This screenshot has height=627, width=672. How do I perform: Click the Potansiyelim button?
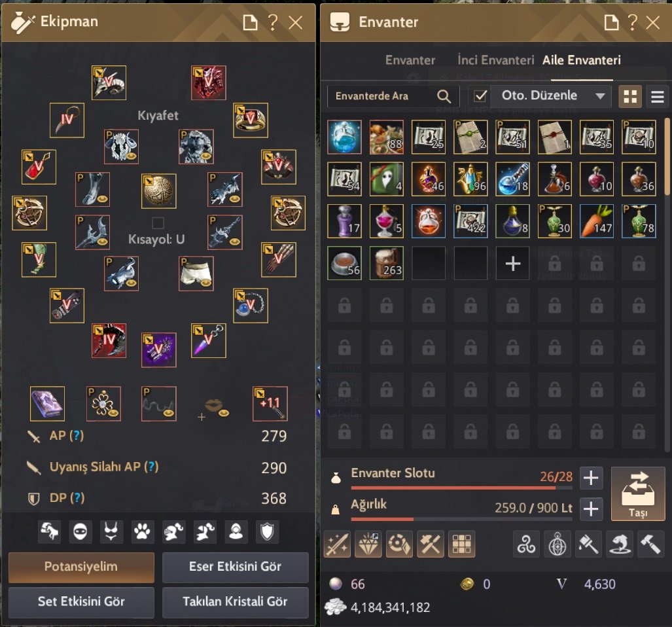[81, 567]
